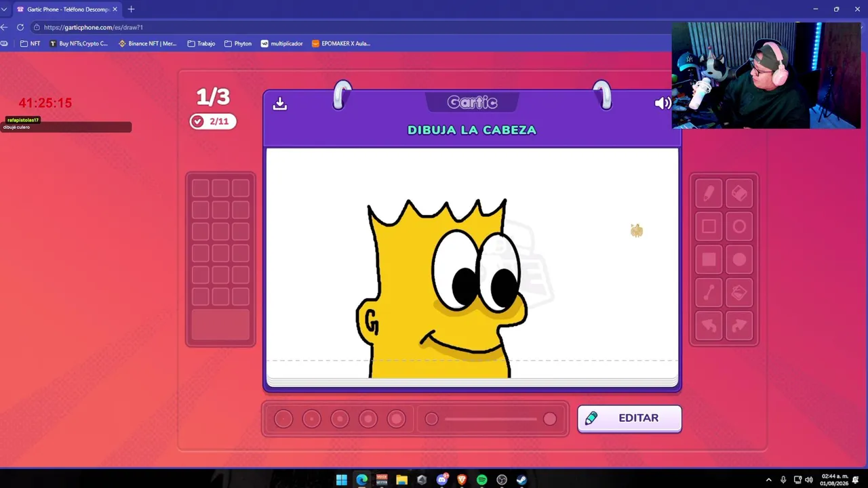Select the eraser tool
Viewport: 868px width, 488px height.
tap(739, 195)
